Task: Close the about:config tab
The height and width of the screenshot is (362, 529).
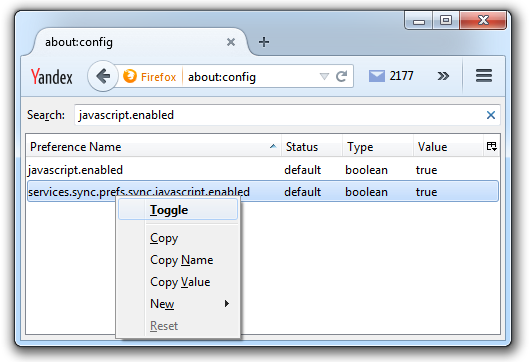Action: (231, 42)
